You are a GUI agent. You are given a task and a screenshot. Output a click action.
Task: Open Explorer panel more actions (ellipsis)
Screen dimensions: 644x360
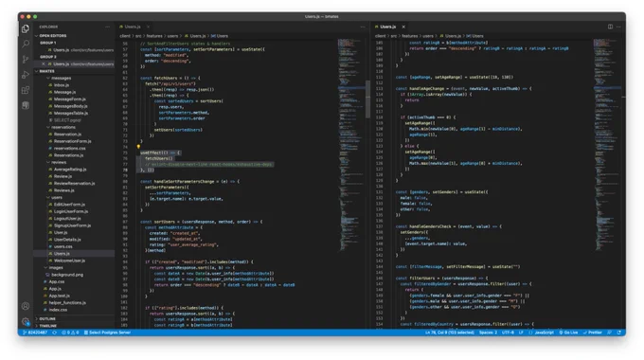(x=108, y=27)
